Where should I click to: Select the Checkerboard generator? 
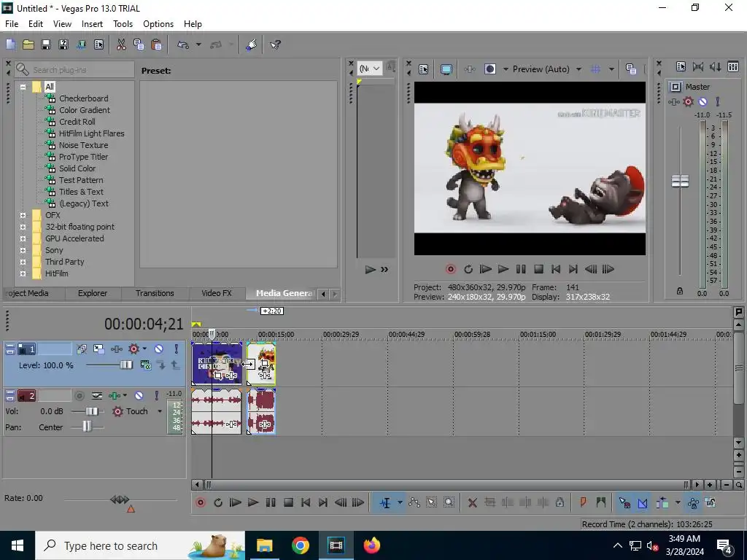83,98
